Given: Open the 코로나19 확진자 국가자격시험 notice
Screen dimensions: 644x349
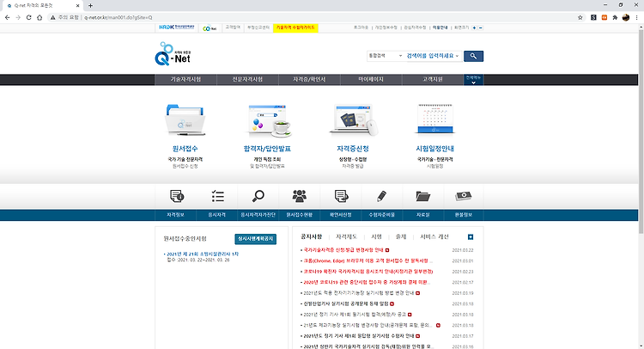Looking at the screenshot, I should point(368,272).
